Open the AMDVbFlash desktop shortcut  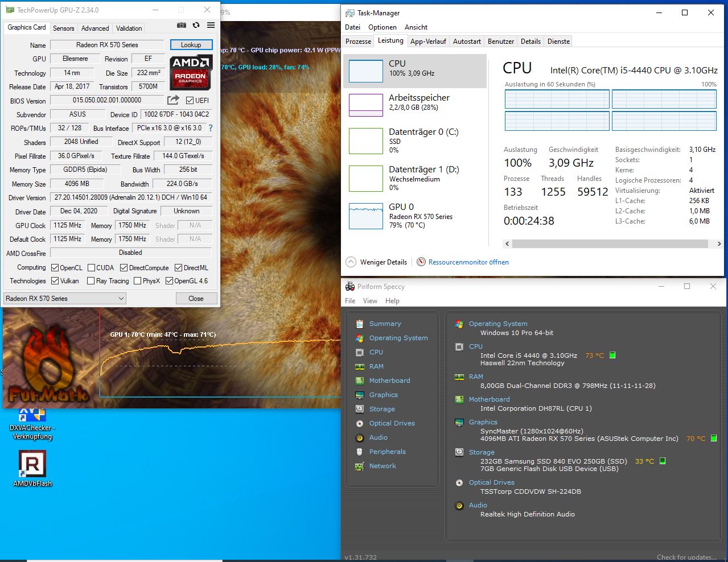(32, 469)
